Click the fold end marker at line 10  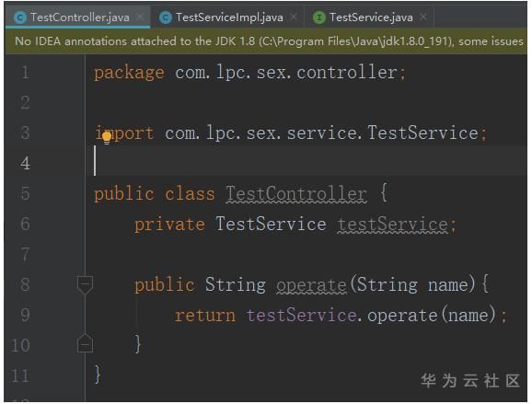pos(85,343)
